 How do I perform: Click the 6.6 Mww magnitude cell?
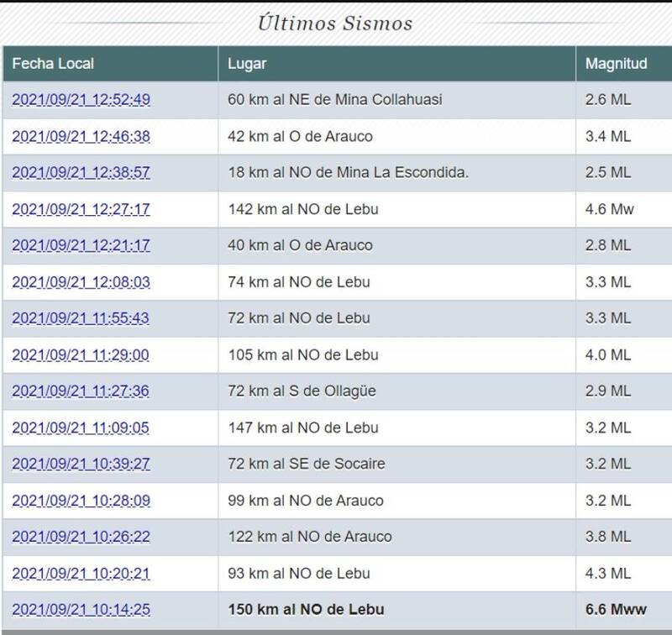point(616,609)
